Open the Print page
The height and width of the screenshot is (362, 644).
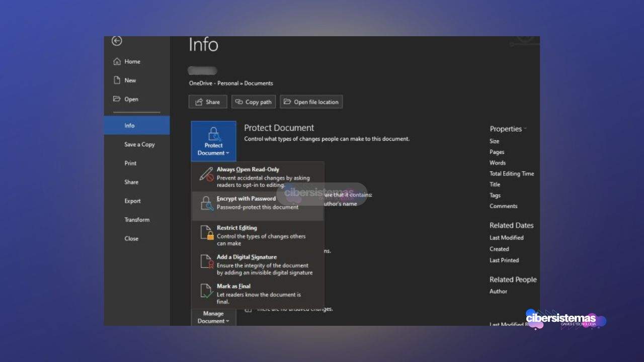coord(137,163)
